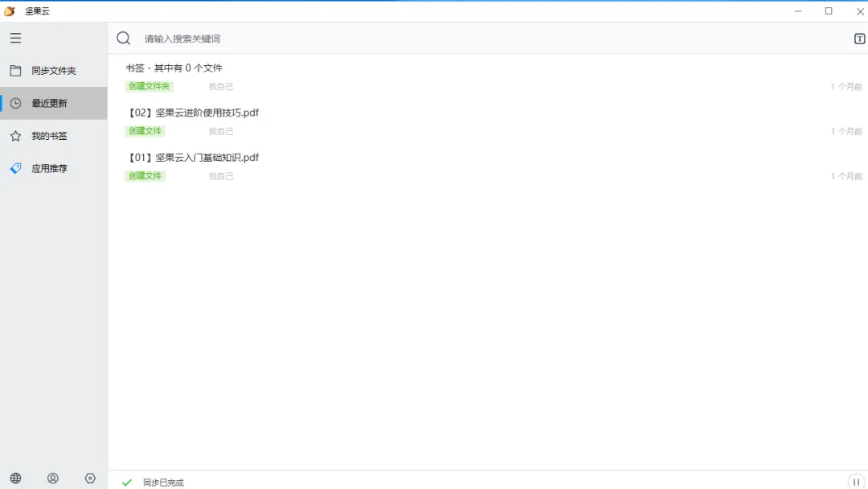
Task: Click the folder icon beside 同步文件夹
Action: coord(15,70)
